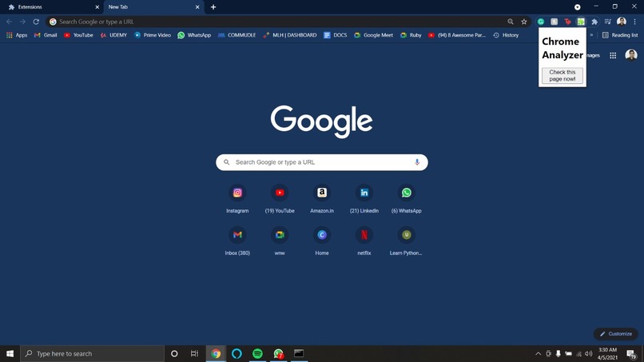Open the Amazon.in shortcut
The image size is (644, 362).
(322, 199)
